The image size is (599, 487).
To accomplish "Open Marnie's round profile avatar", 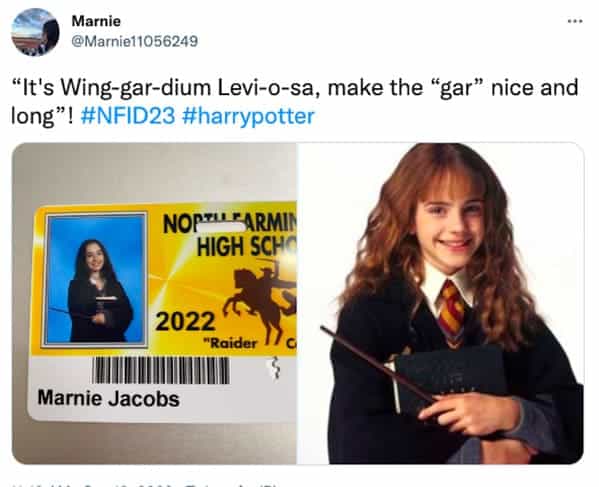I will coord(35,32).
